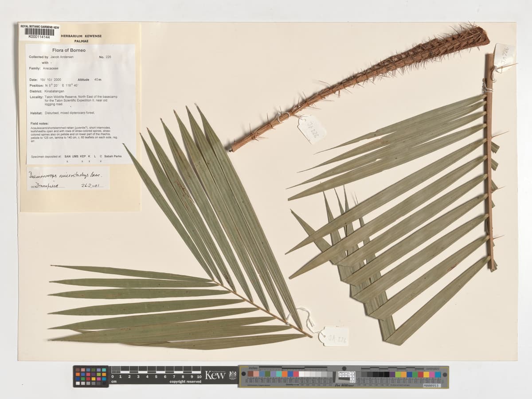The height and width of the screenshot is (399, 532).
Task: Click the 'ROYAL BOTANIC GARDENS KEW' barcode header
Action: pos(40,27)
